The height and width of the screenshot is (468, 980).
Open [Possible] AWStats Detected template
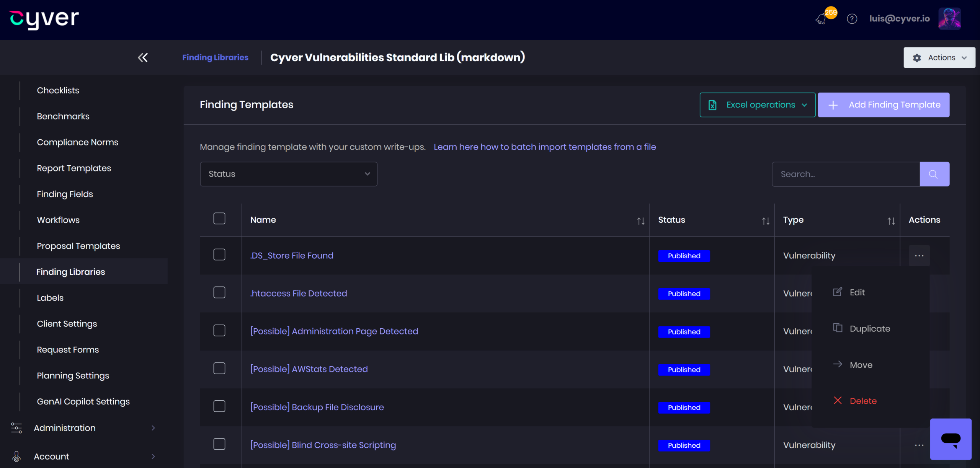(309, 369)
